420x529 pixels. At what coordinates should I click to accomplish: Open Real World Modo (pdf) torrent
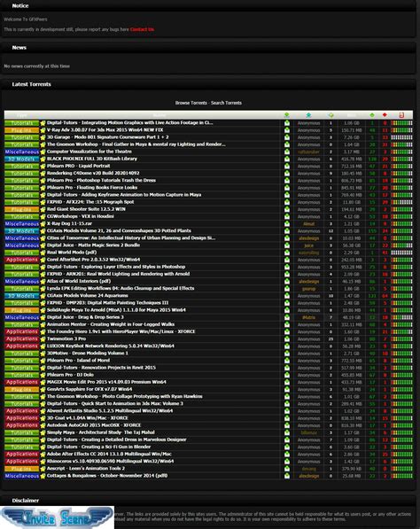(72, 253)
